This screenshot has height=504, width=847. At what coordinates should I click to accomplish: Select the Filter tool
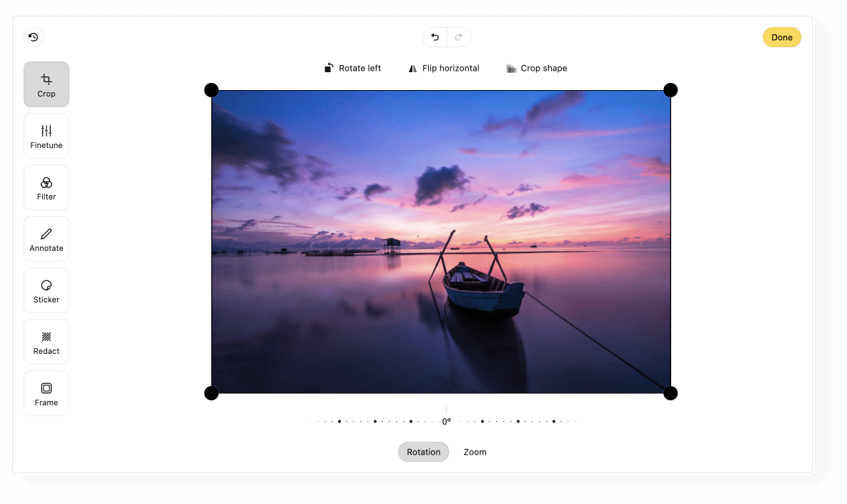point(46,187)
